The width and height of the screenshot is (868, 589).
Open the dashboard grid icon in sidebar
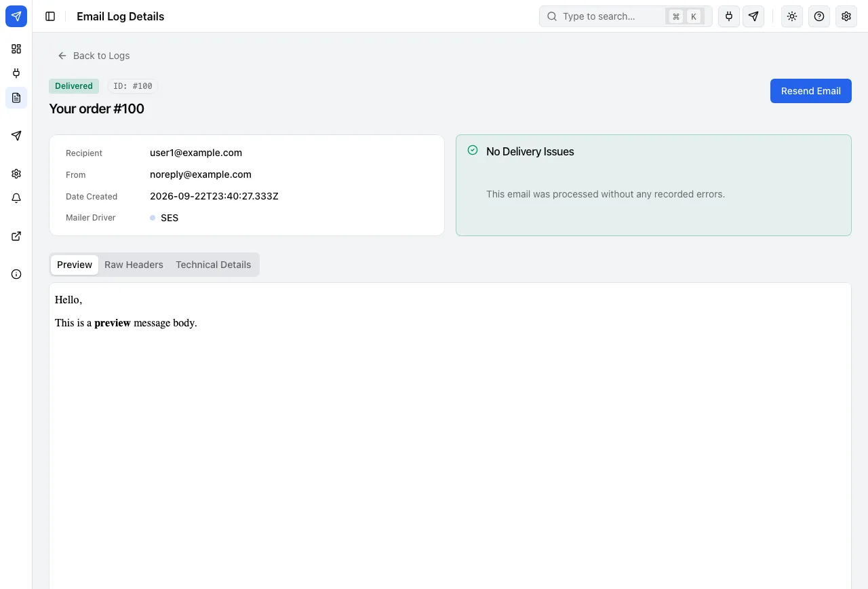[x=16, y=49]
